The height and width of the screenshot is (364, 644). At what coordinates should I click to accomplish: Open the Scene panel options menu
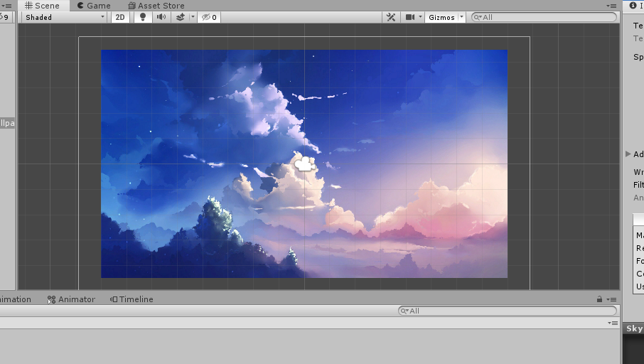tap(611, 6)
